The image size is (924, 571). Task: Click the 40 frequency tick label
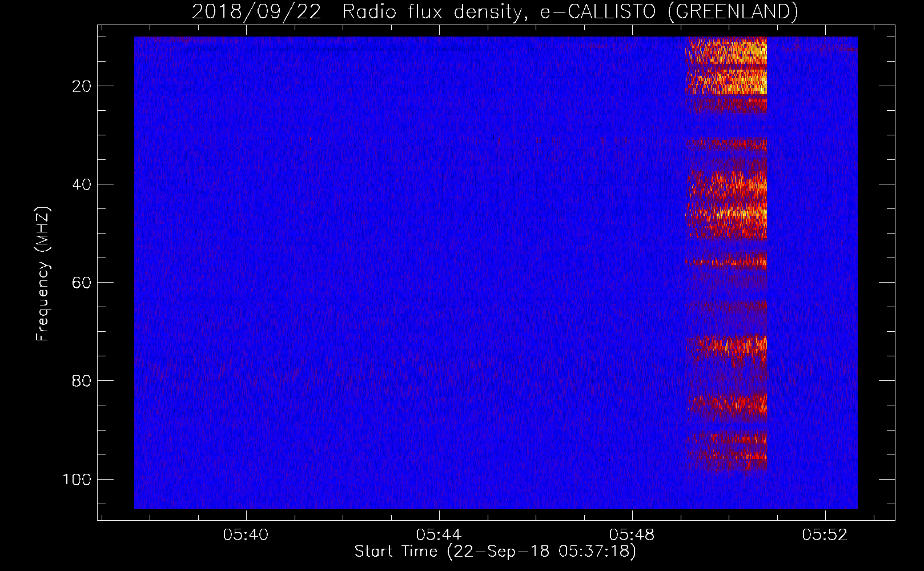[82, 184]
